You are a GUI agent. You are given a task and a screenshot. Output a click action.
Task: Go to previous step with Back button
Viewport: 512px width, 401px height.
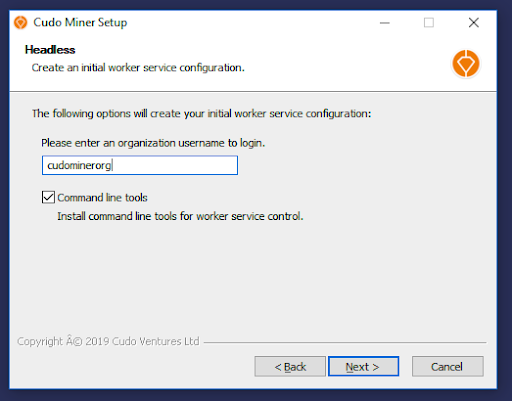290,366
